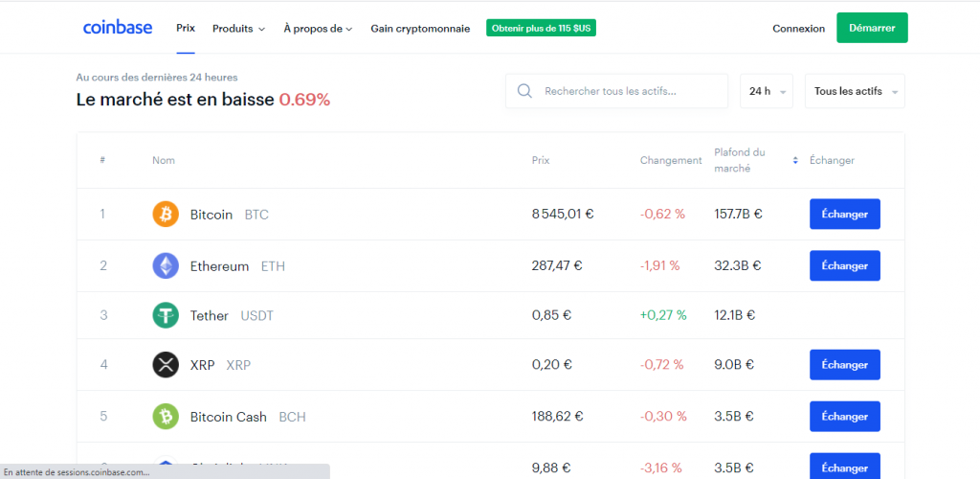Click the -1,91 % change value
This screenshot has width=980, height=479.
click(659, 265)
